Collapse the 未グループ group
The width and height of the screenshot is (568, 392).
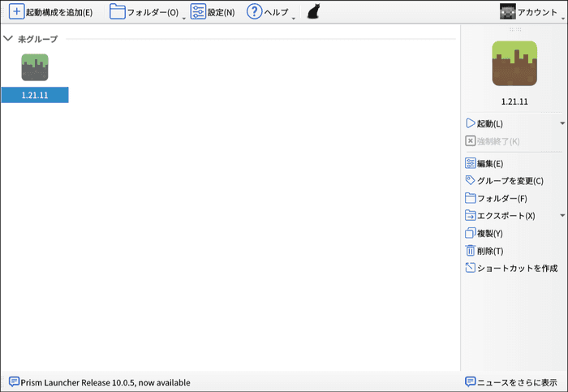tap(8, 39)
